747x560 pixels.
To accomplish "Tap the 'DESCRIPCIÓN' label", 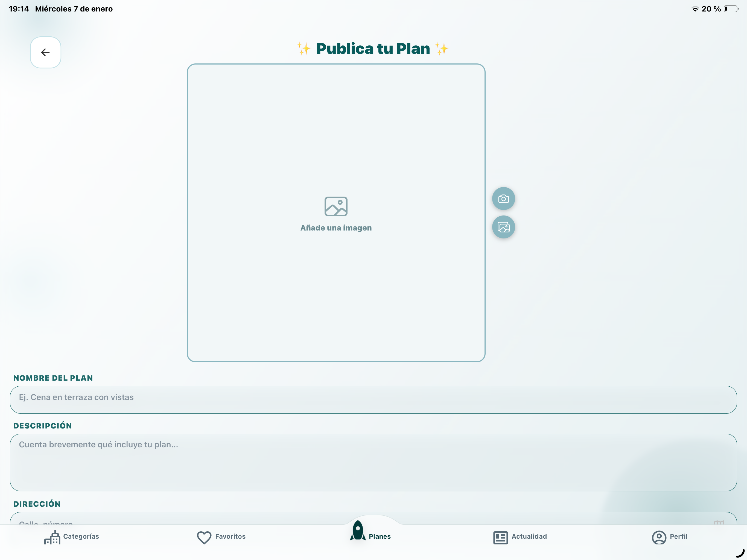I will coord(43,425).
